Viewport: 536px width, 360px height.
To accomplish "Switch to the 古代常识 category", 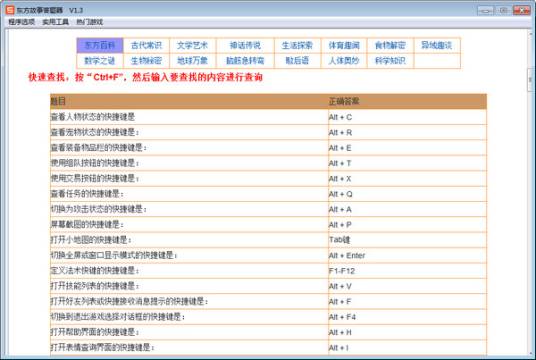I will (146, 45).
